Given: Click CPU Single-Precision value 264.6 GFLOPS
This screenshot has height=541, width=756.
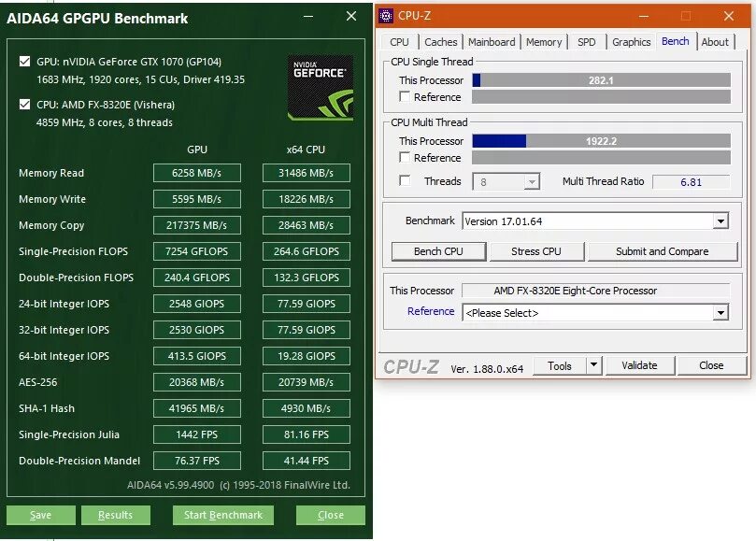Looking at the screenshot, I should [307, 251].
